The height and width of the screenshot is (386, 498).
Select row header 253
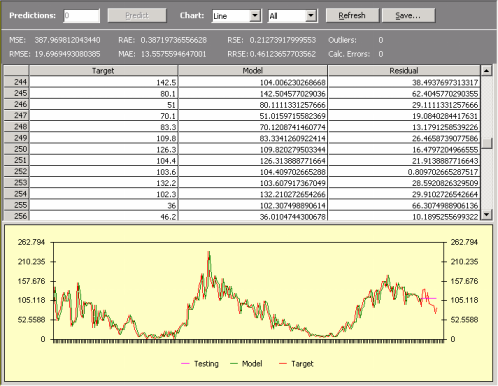click(16, 183)
